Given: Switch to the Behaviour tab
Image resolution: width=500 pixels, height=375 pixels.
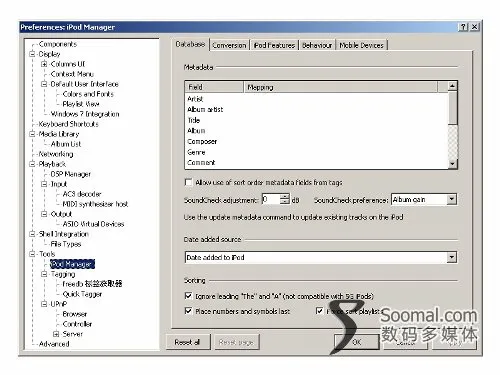Looking at the screenshot, I should [x=317, y=45].
